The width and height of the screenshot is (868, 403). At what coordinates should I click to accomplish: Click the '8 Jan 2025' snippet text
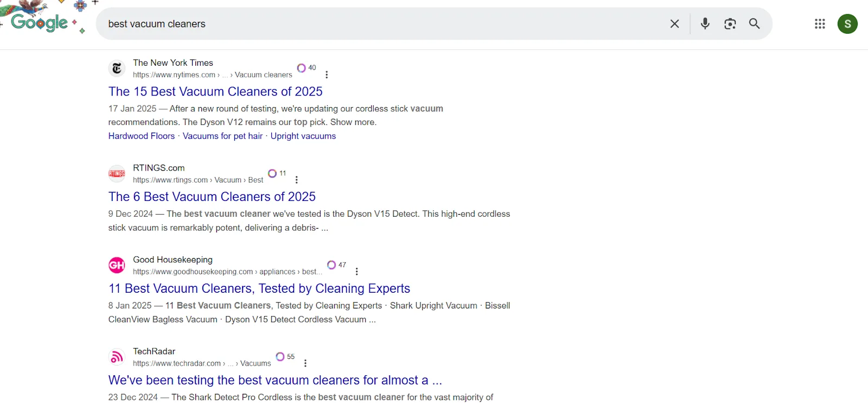coord(130,306)
